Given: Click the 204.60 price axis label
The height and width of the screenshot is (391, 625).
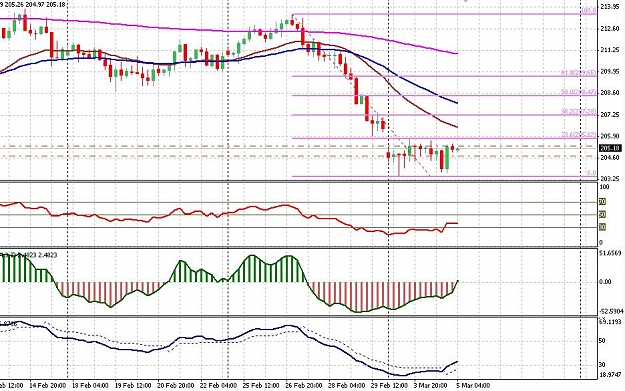Looking at the screenshot, I should click(x=610, y=158).
